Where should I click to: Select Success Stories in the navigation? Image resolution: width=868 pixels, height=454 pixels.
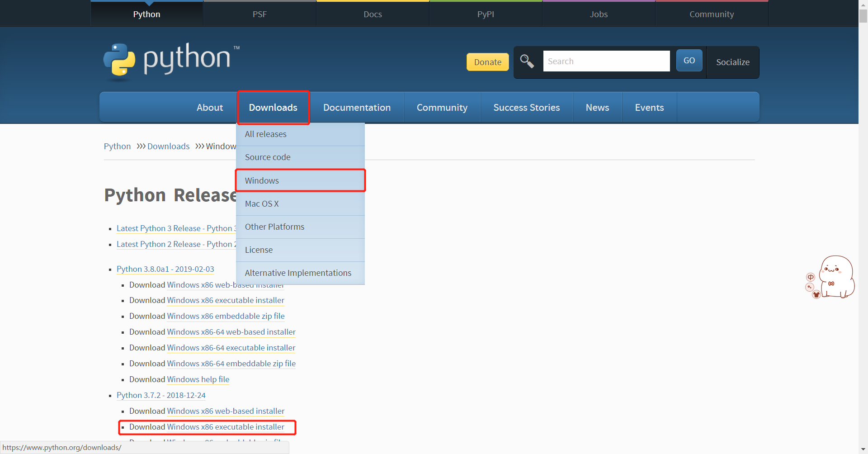click(x=526, y=107)
